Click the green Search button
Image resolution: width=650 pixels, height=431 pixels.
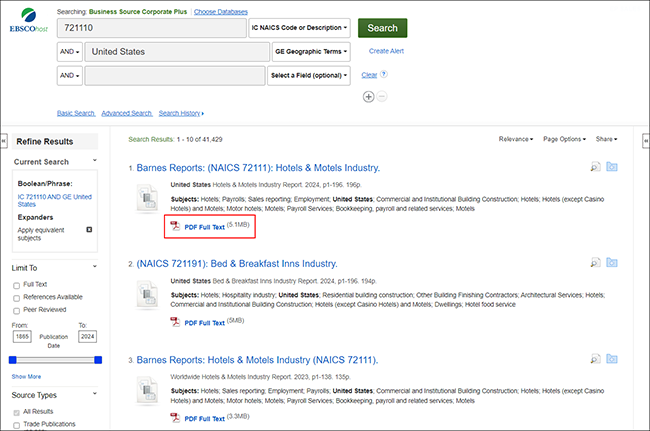(382, 28)
